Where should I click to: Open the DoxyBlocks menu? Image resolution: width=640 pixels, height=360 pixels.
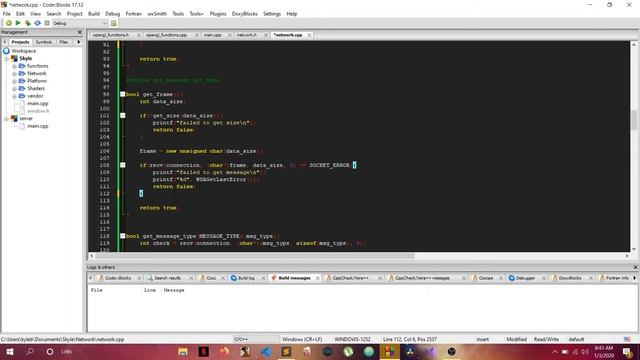(244, 13)
